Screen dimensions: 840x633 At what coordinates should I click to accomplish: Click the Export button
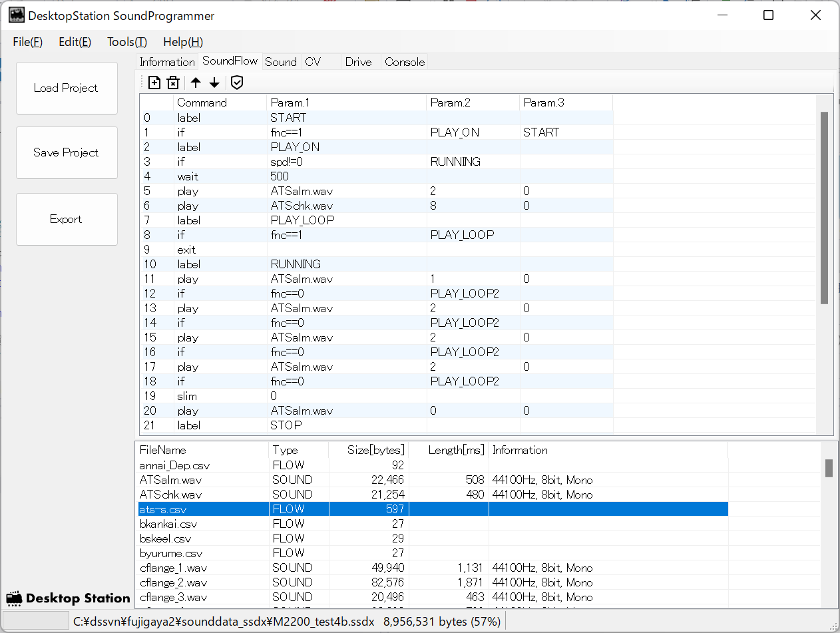pos(67,219)
